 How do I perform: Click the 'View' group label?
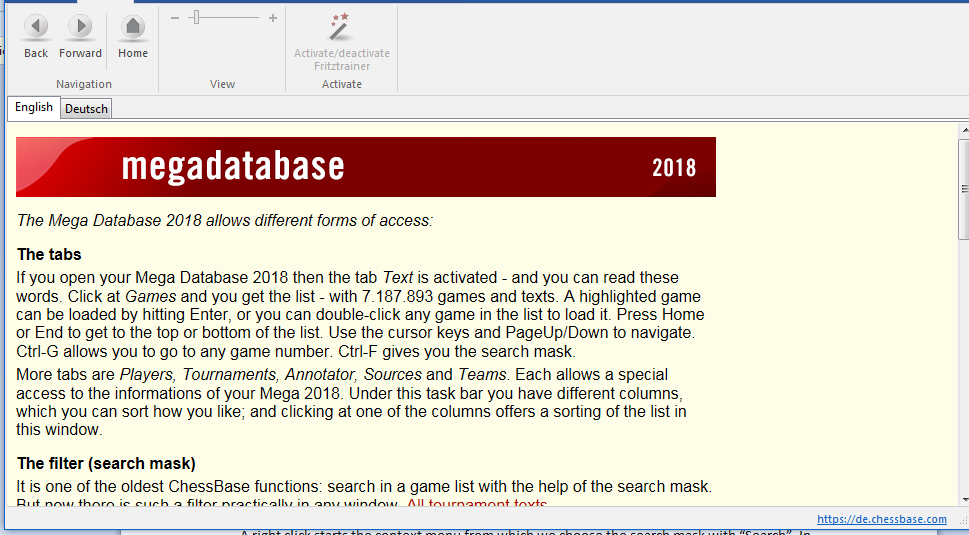coord(222,84)
